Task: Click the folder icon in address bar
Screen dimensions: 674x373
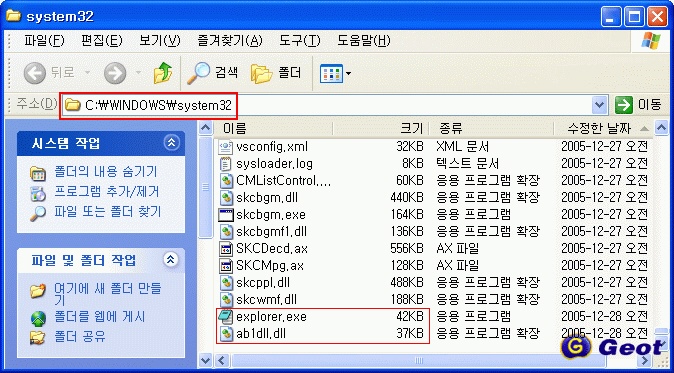Action: coord(73,105)
